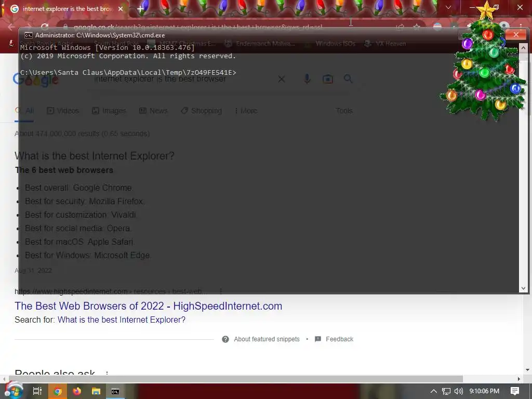Click the command prompt path line
The width and height of the screenshot is (532, 399).
tap(128, 73)
